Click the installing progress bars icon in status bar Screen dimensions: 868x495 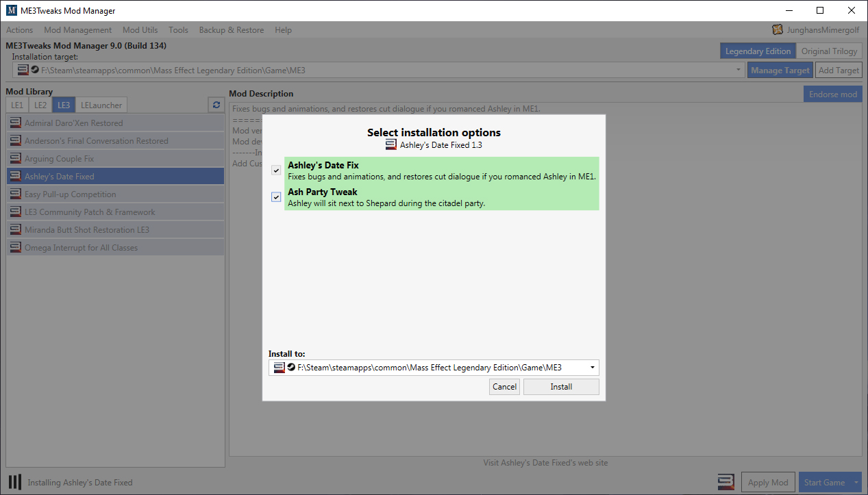14,482
